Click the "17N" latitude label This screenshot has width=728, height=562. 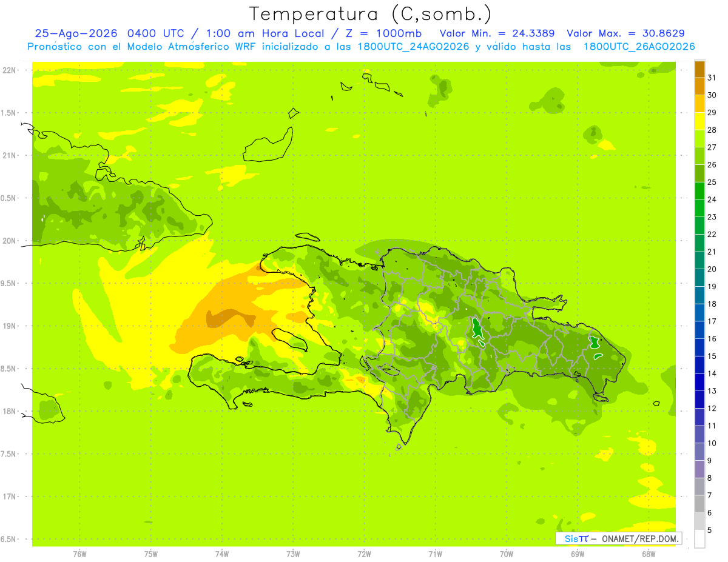[9, 497]
